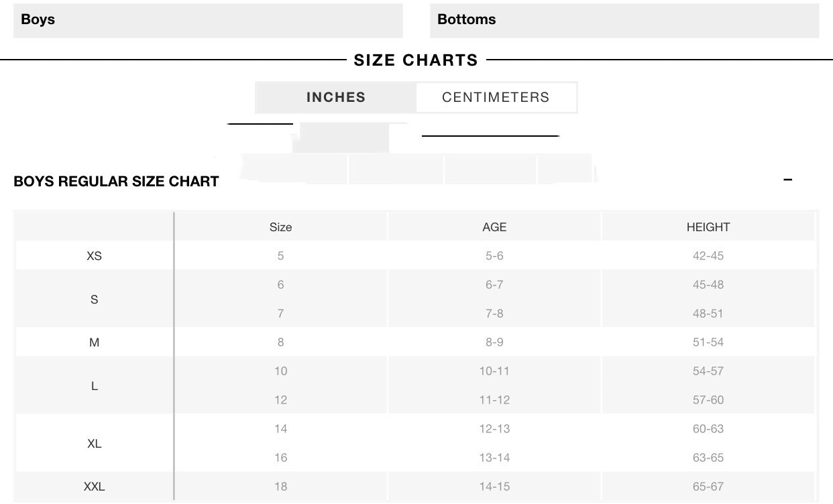
Task: Click the Size column header
Action: click(x=280, y=227)
